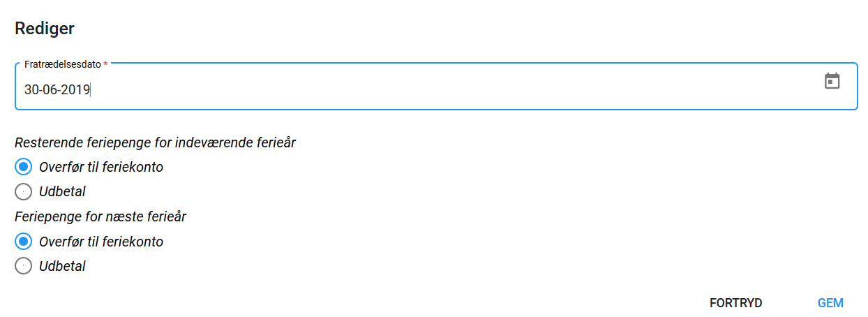The width and height of the screenshot is (868, 317).
Task: Click Overfør til feriekonto label under Resterende feriepenge
Action: (x=101, y=167)
